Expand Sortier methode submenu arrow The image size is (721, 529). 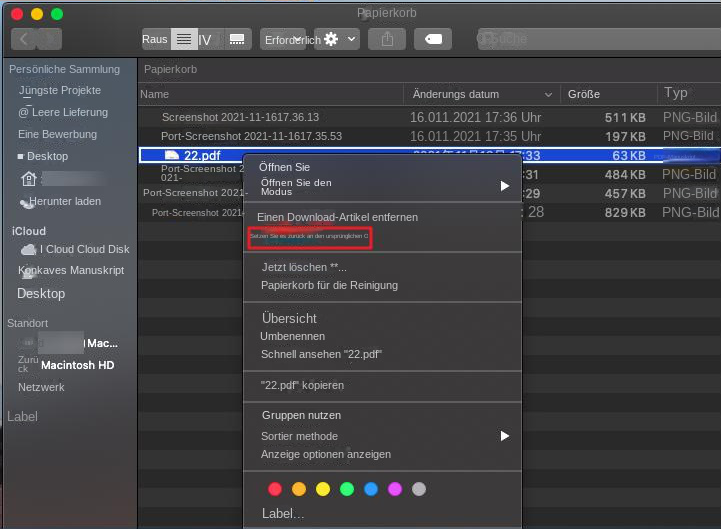coord(504,436)
